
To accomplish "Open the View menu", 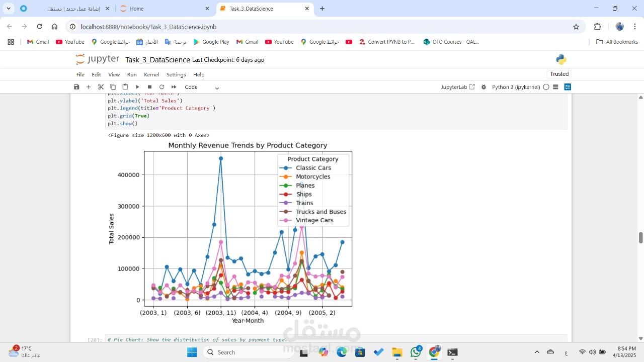I will (x=114, y=74).
